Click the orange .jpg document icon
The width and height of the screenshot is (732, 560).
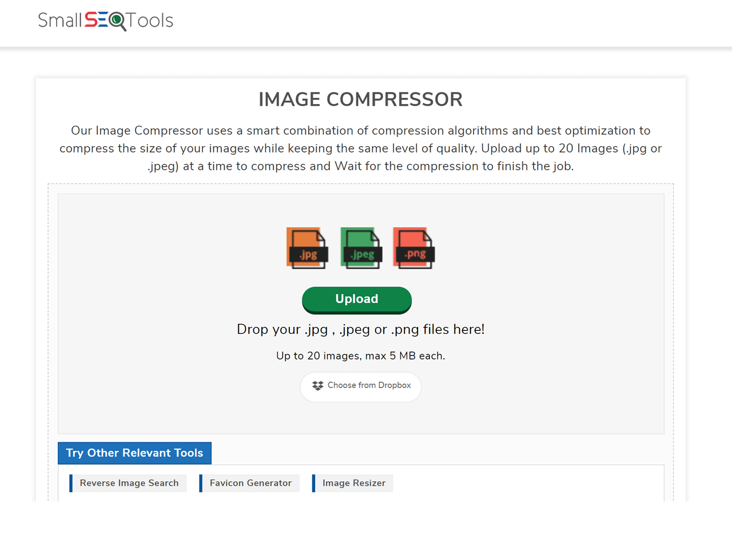tap(307, 247)
